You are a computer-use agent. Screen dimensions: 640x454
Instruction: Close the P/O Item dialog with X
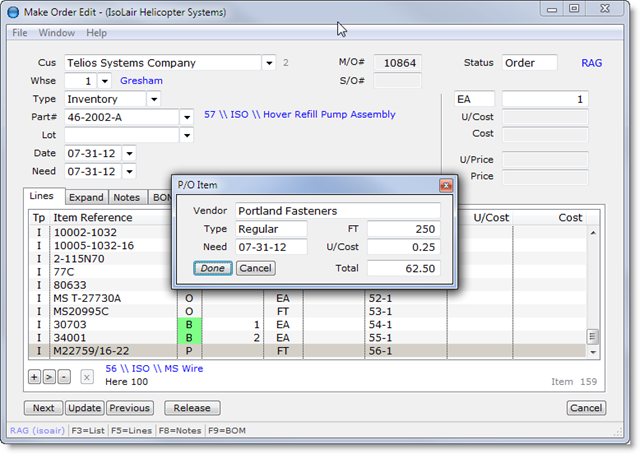446,185
